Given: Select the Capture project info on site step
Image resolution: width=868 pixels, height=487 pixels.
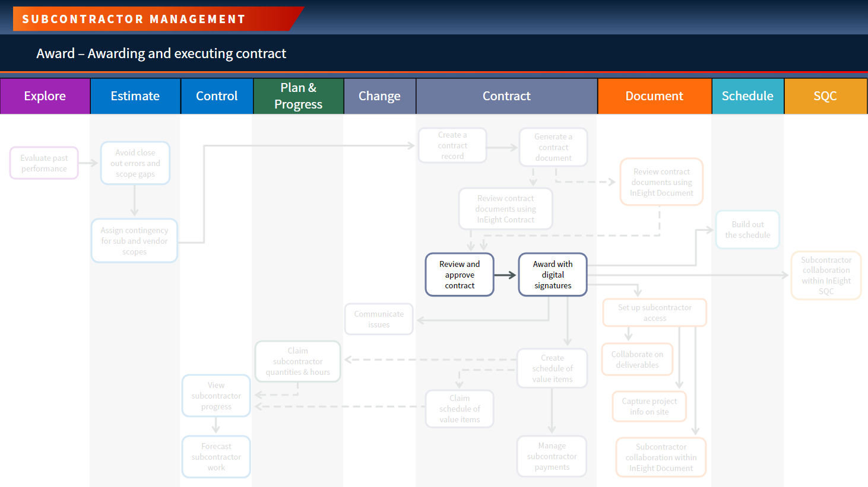Looking at the screenshot, I should [650, 406].
